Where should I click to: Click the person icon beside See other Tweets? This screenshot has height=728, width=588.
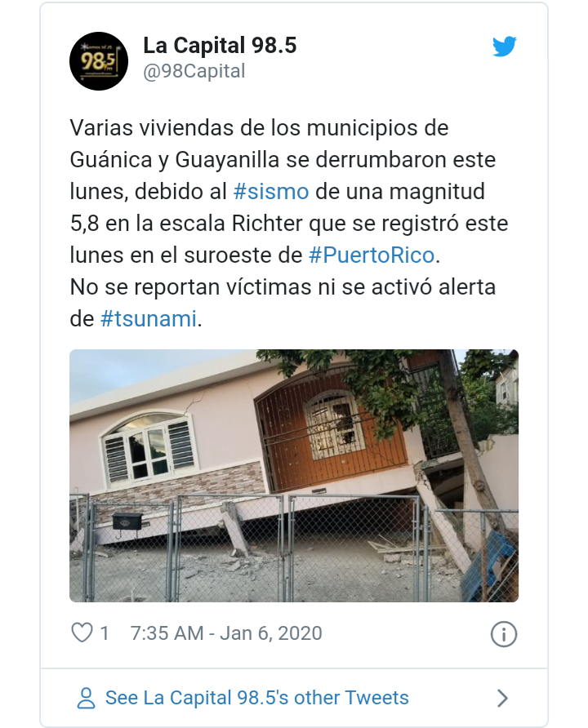(x=86, y=698)
